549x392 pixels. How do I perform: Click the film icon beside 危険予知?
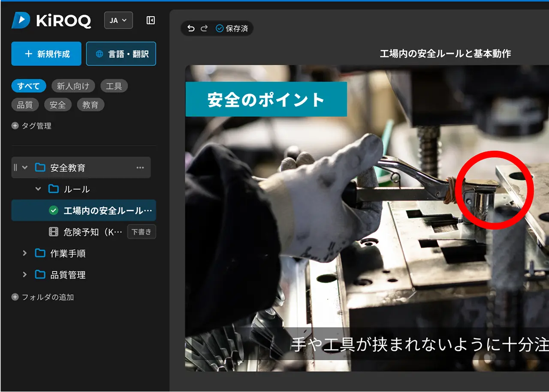[x=54, y=232]
